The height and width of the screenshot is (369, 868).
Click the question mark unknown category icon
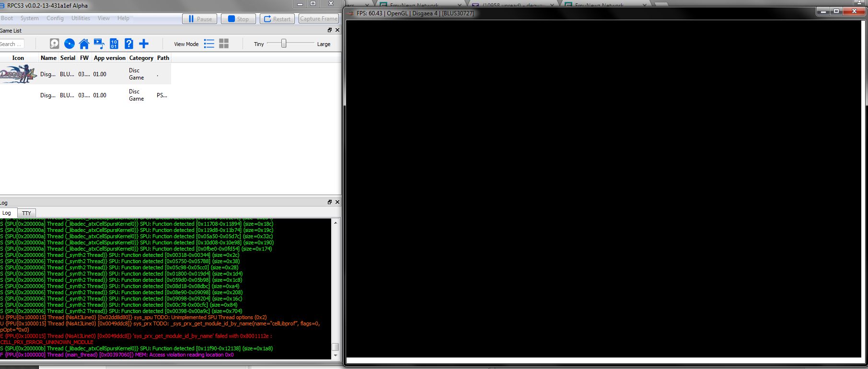coord(129,44)
